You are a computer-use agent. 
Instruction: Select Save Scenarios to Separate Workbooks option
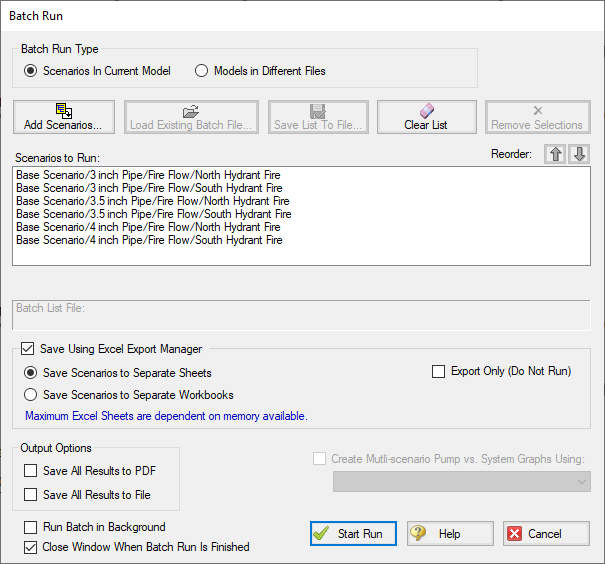30,395
